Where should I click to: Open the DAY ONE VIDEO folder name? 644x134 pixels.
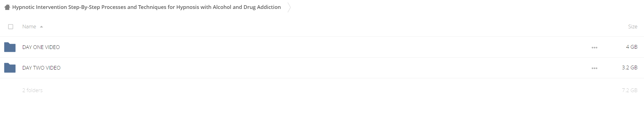(41, 47)
